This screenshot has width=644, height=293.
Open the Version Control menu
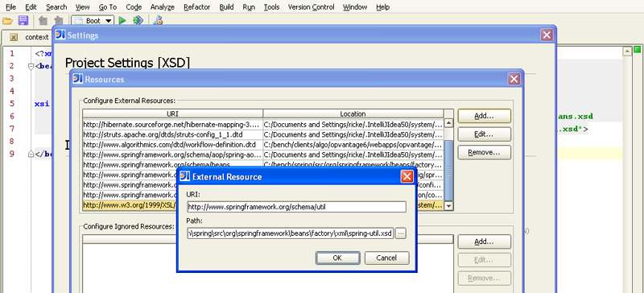pyautogui.click(x=312, y=7)
